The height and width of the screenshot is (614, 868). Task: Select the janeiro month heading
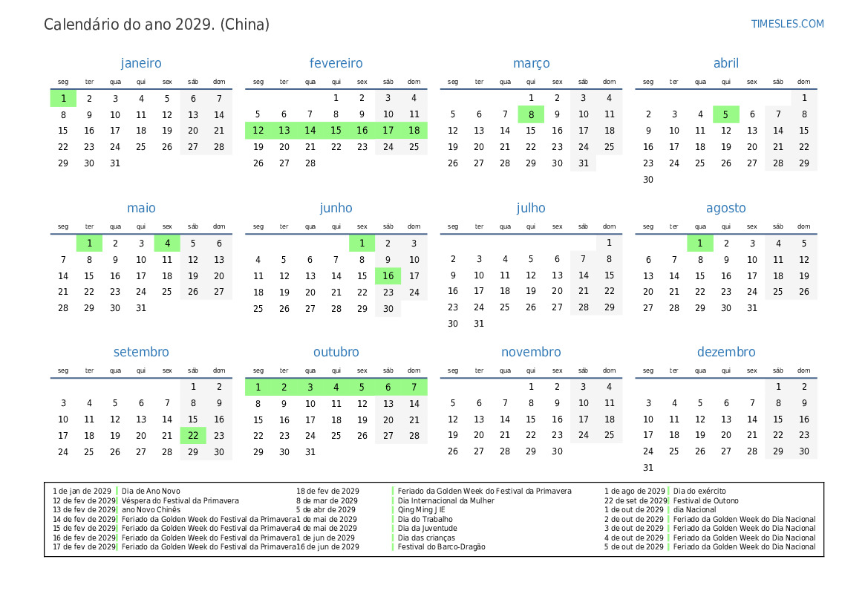point(141,63)
